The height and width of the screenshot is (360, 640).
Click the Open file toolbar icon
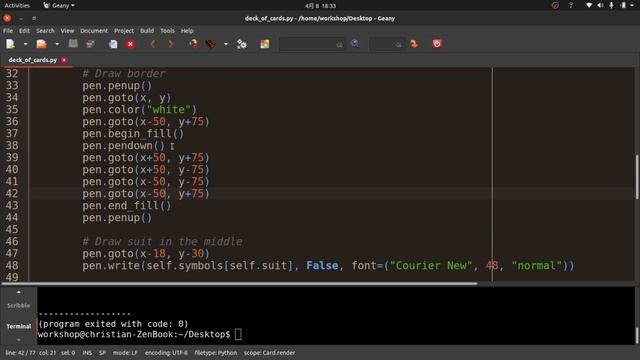tap(42, 44)
